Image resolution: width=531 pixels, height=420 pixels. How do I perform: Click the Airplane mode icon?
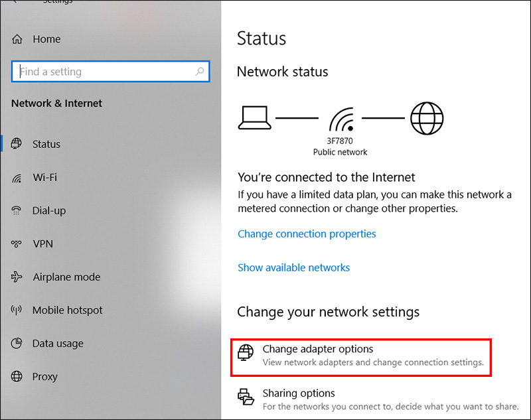coord(18,277)
